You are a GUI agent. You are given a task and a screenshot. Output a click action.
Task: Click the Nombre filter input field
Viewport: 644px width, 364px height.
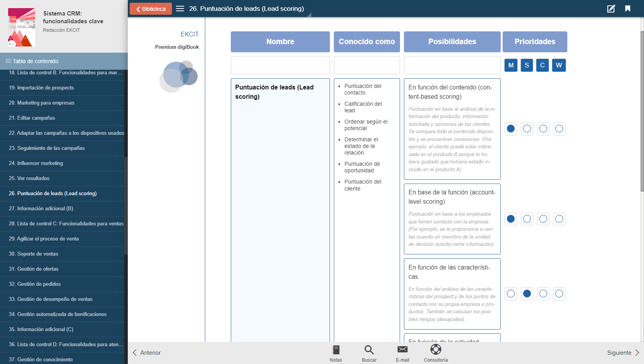coord(280,65)
